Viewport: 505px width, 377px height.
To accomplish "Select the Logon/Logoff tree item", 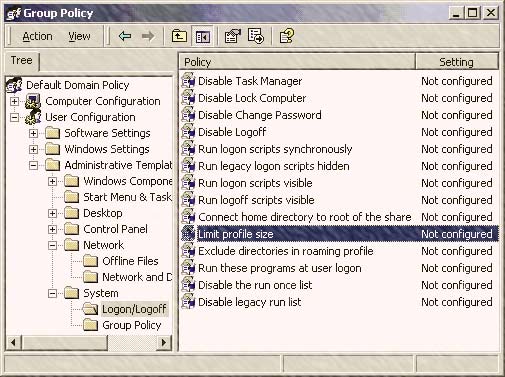I will click(134, 309).
